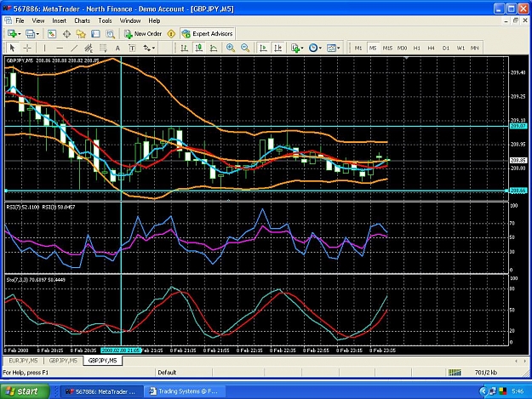Switch to M1 timeframe

(x=358, y=48)
